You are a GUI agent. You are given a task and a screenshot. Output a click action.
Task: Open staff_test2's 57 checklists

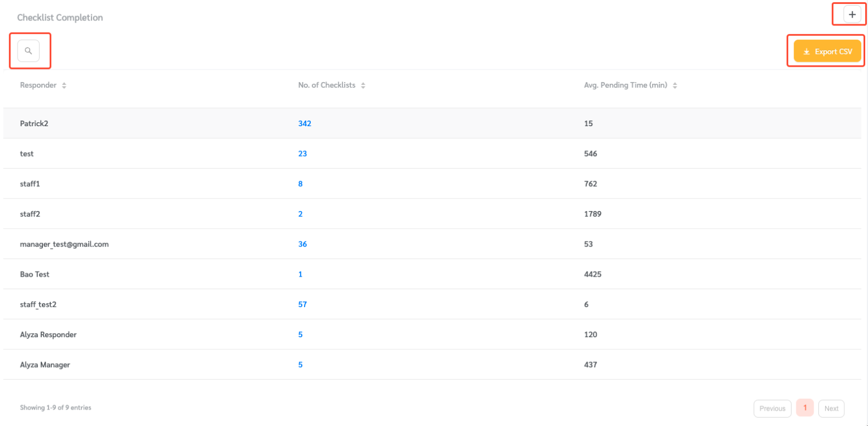[x=302, y=304]
